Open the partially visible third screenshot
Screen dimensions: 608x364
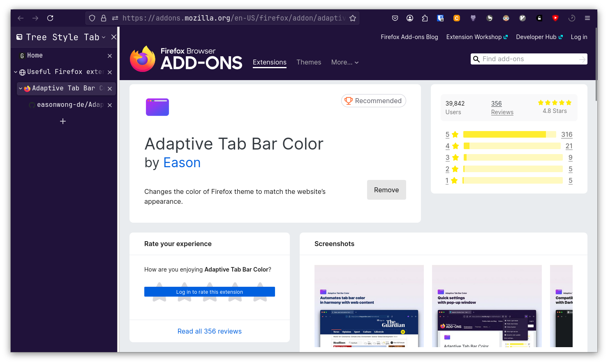pos(561,306)
